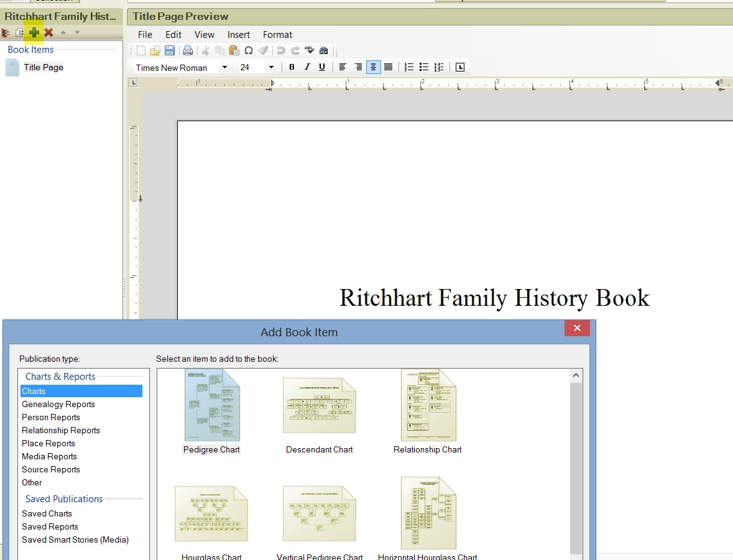Click the Open folder icon in editor toolbar
733x560 pixels.
point(155,50)
